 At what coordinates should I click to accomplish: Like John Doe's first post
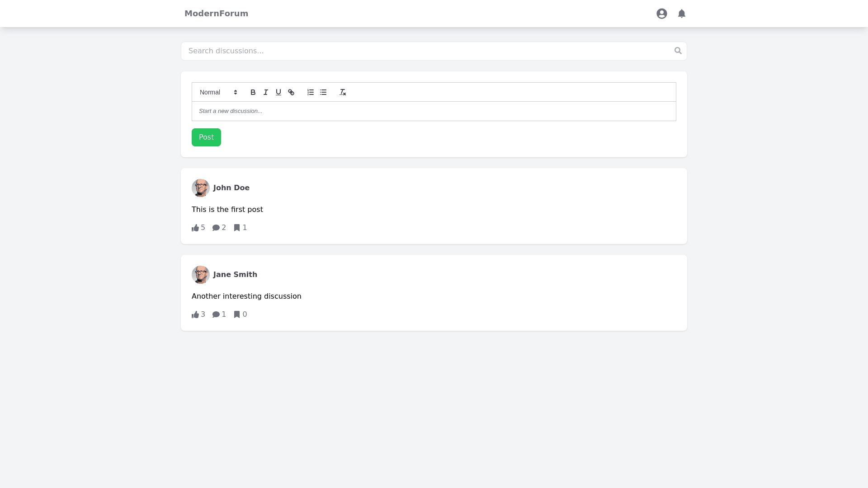(198, 228)
